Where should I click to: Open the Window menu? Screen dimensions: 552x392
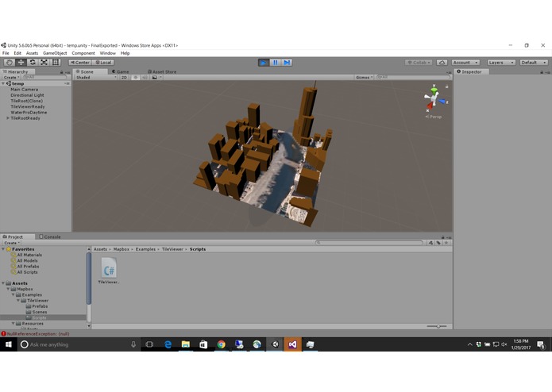(108, 53)
